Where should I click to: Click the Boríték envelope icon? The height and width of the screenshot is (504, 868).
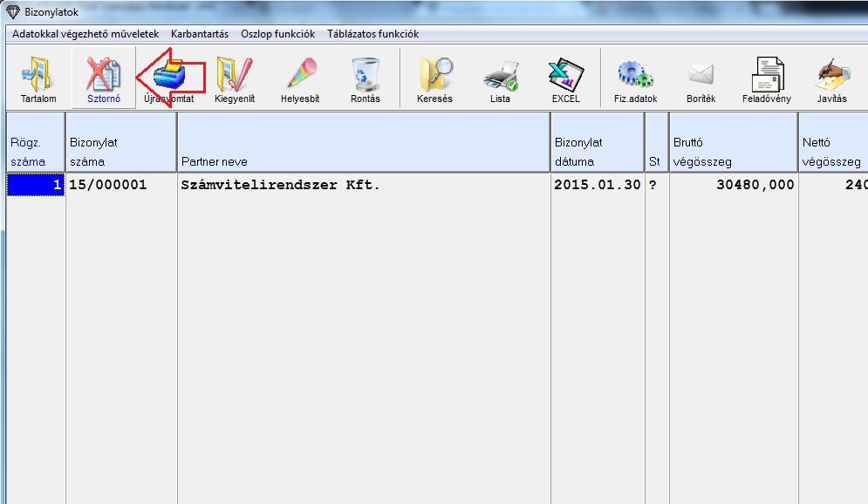click(701, 78)
